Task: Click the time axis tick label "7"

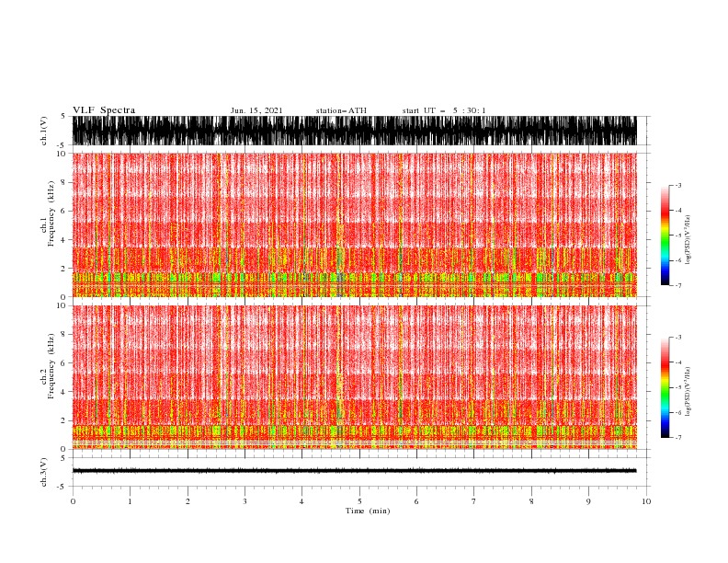Action: coord(474,501)
